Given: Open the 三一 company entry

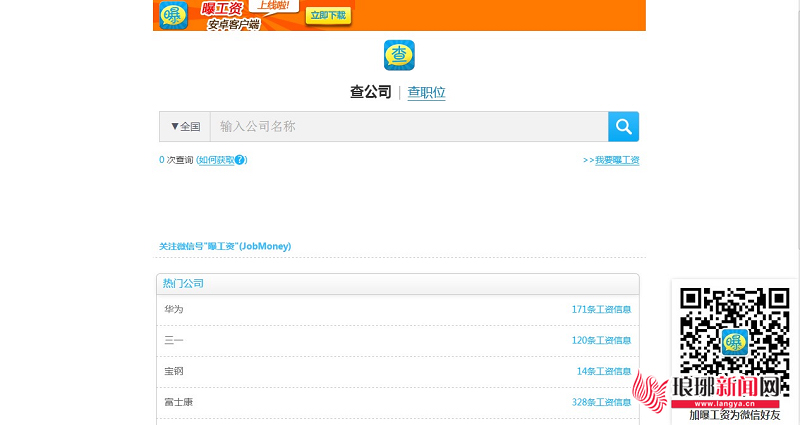Looking at the screenshot, I should pyautogui.click(x=174, y=340).
